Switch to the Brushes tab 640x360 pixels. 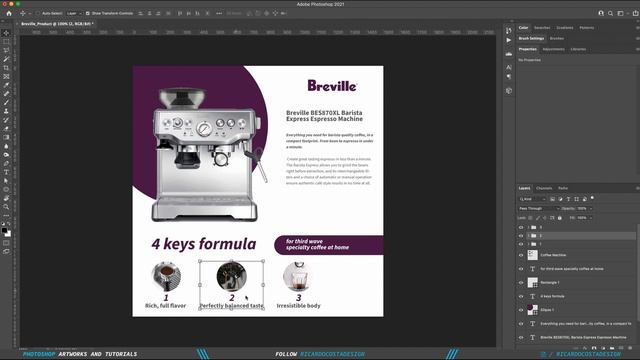tap(557, 39)
